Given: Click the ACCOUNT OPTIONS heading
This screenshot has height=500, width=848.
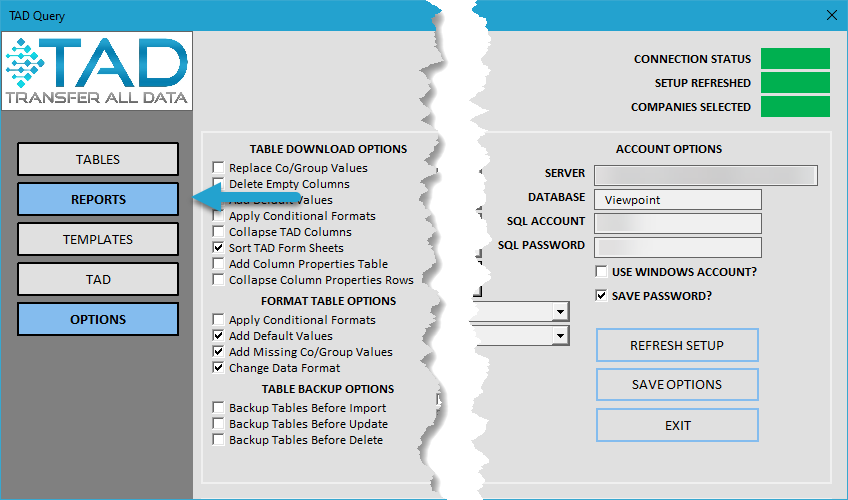Looking at the screenshot, I should (669, 149).
